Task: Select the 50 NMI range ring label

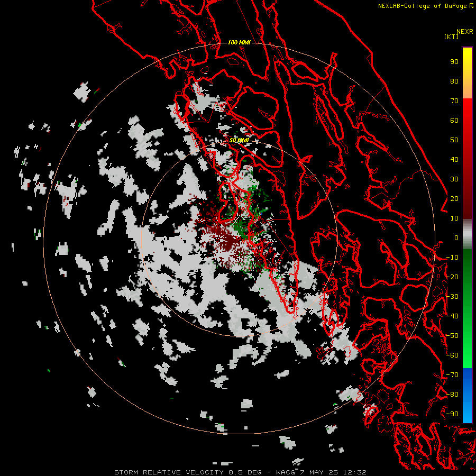Action: (239, 140)
